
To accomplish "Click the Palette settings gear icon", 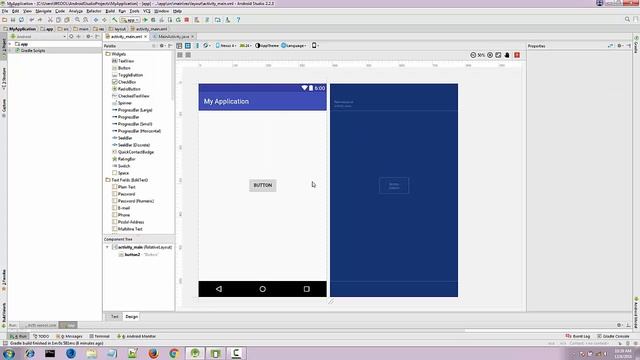I will point(162,46).
